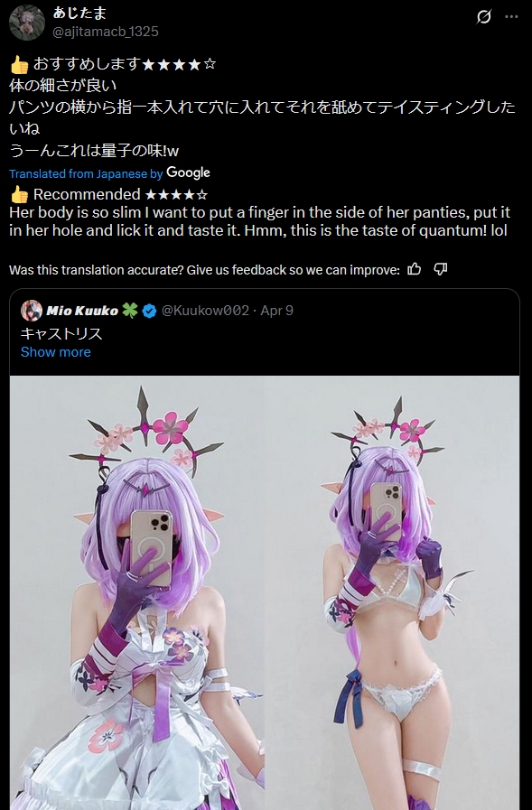Click the translated English text of the post
Image resolution: width=532 pixels, height=810 pixels.
[x=259, y=221]
